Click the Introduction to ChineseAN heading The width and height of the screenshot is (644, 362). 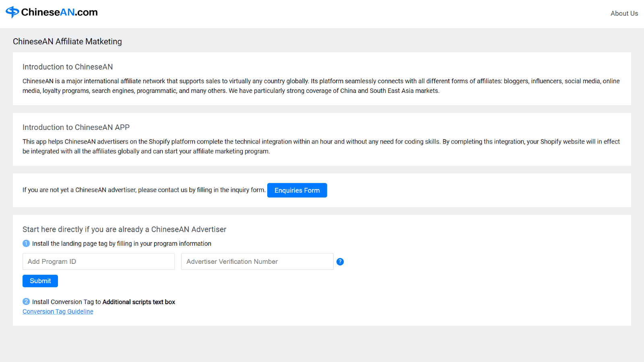[68, 67]
